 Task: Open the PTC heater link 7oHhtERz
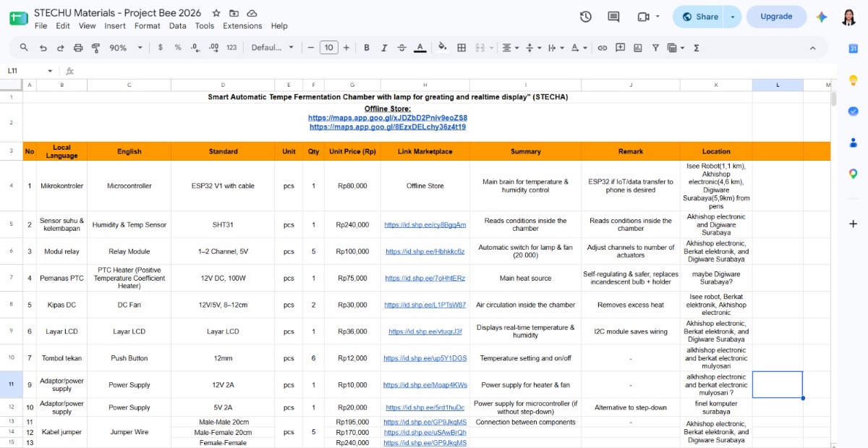pos(425,279)
